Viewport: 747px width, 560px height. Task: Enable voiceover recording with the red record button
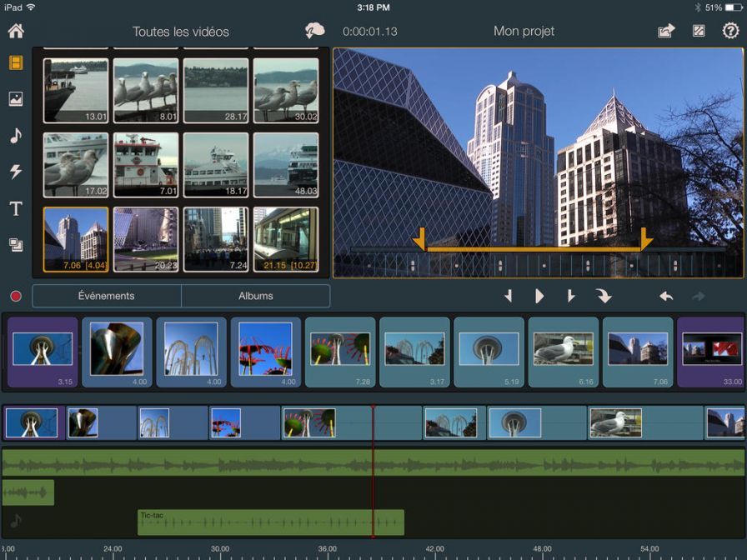point(15,295)
